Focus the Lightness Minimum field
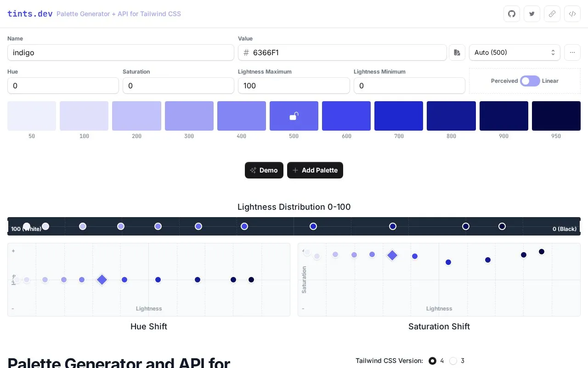The height and width of the screenshot is (368, 588). [409, 86]
